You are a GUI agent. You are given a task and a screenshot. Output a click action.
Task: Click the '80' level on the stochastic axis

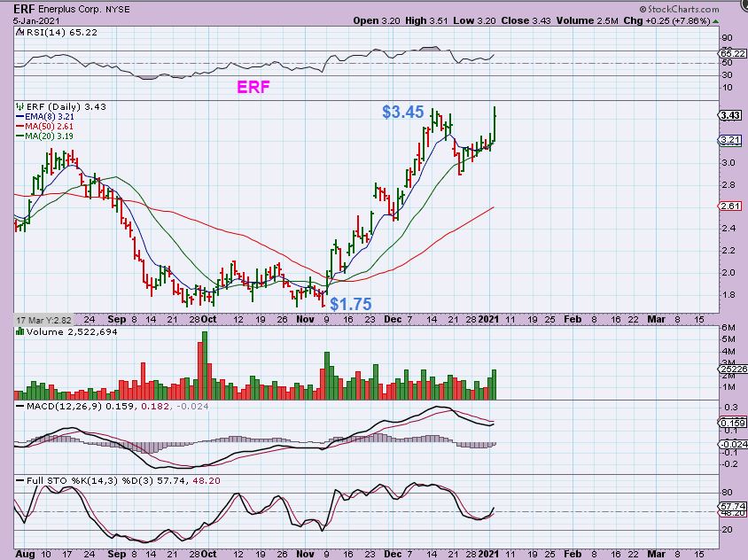tap(727, 493)
